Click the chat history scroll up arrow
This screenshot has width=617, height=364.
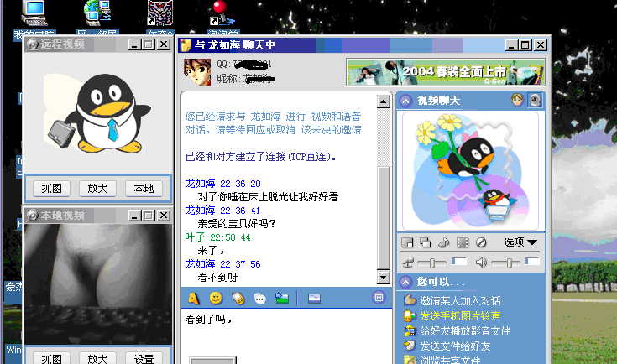[384, 101]
